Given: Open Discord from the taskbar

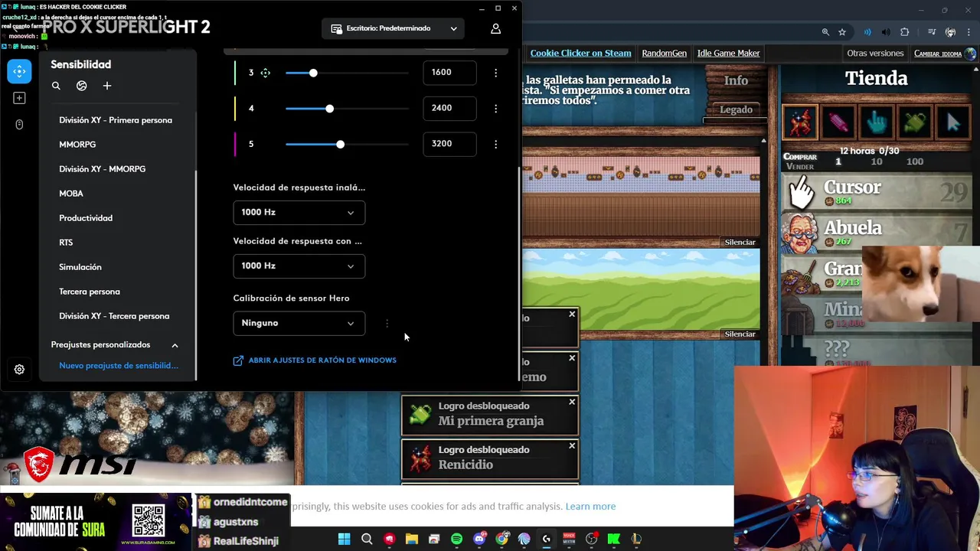Looking at the screenshot, I should 479,539.
